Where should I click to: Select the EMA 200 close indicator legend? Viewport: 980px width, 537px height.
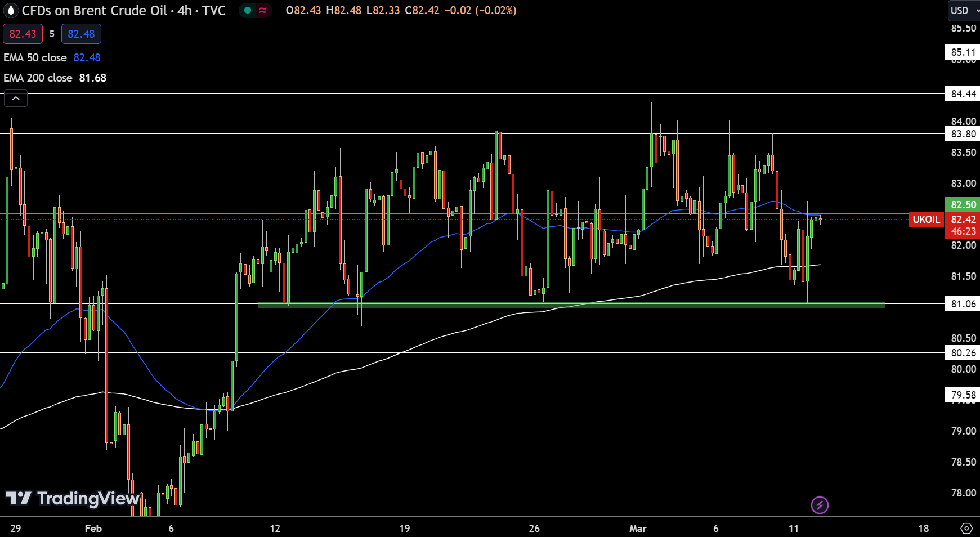(38, 78)
